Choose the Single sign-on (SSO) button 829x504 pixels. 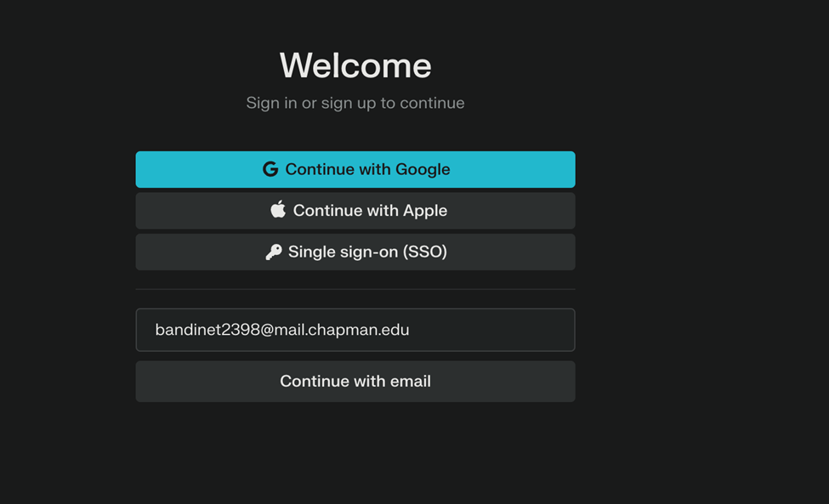tap(355, 252)
